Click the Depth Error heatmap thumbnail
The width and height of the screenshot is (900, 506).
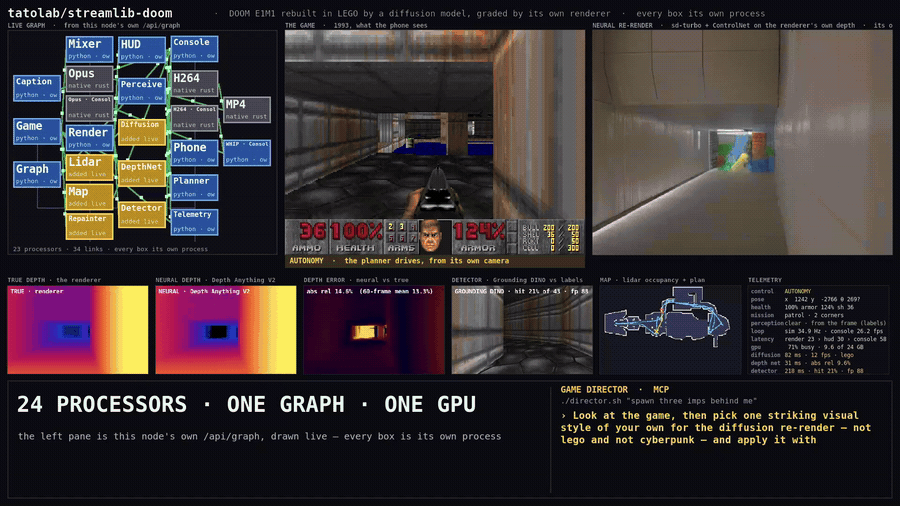(x=374, y=330)
